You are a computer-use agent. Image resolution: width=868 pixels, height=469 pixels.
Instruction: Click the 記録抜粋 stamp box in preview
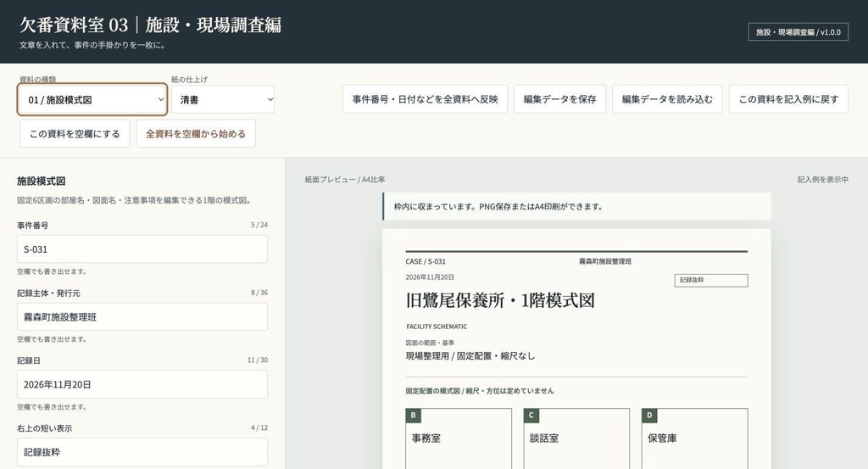pos(711,280)
